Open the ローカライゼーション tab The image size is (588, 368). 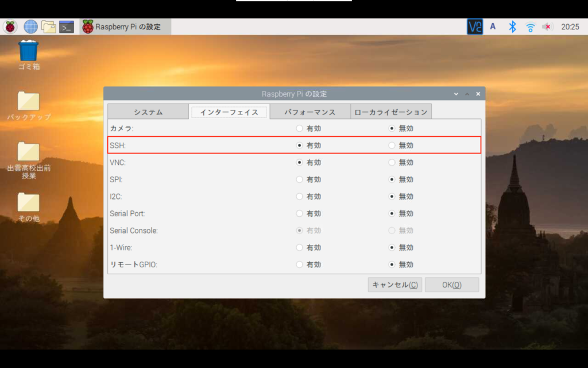point(390,112)
